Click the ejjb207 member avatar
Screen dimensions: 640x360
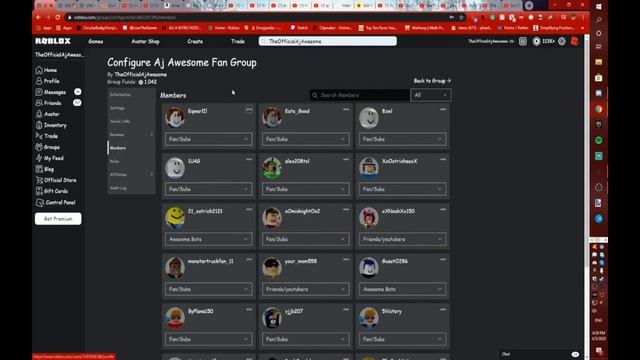[272, 318]
